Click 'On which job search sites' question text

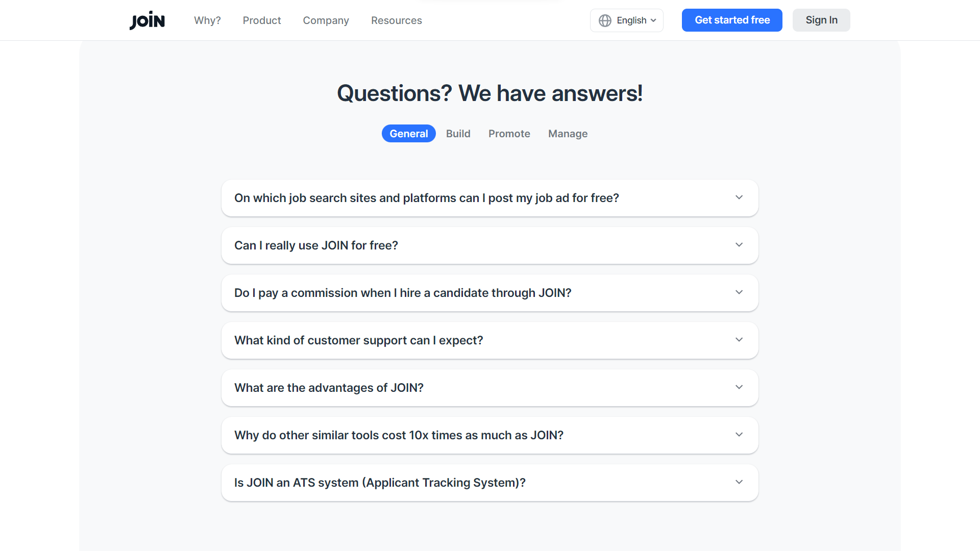[427, 198]
